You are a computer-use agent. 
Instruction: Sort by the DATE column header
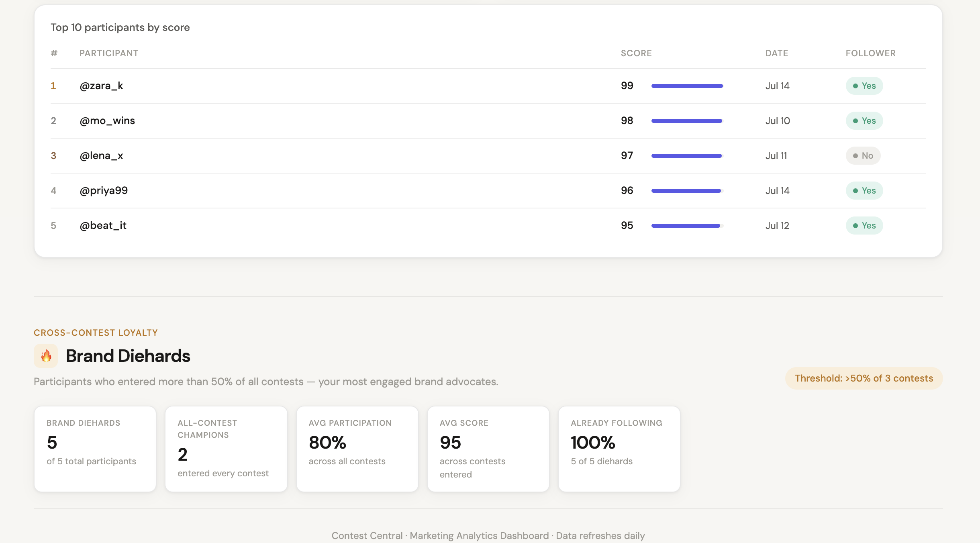[x=776, y=53]
